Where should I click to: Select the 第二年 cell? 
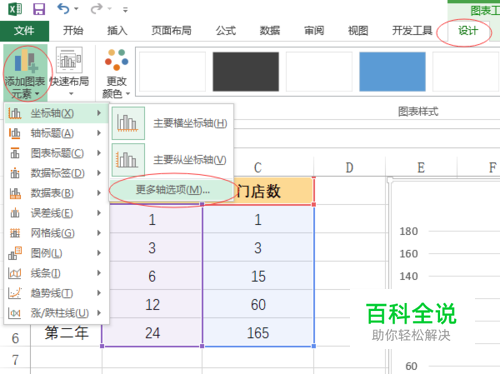[x=67, y=333]
